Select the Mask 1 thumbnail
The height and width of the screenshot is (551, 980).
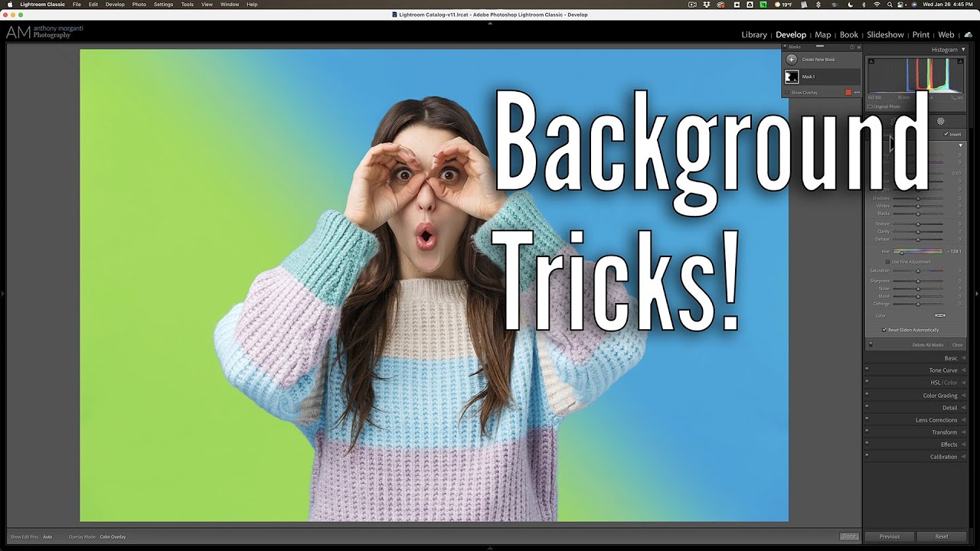[792, 77]
